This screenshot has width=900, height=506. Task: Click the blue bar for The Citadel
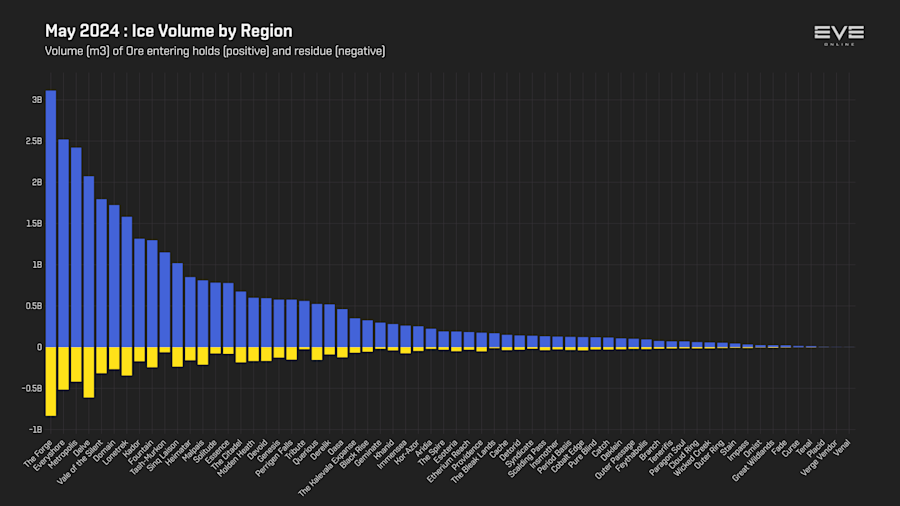[240, 320]
